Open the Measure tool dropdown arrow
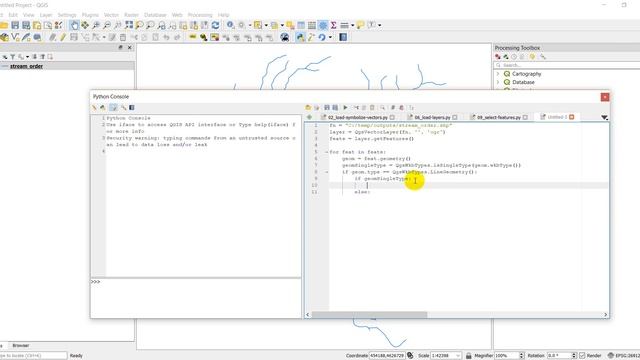The image size is (640, 360). [352, 25]
